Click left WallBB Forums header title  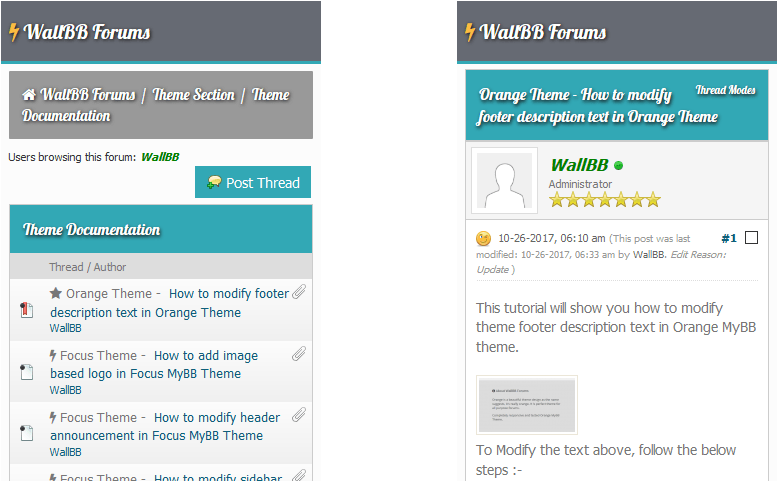tap(87, 32)
